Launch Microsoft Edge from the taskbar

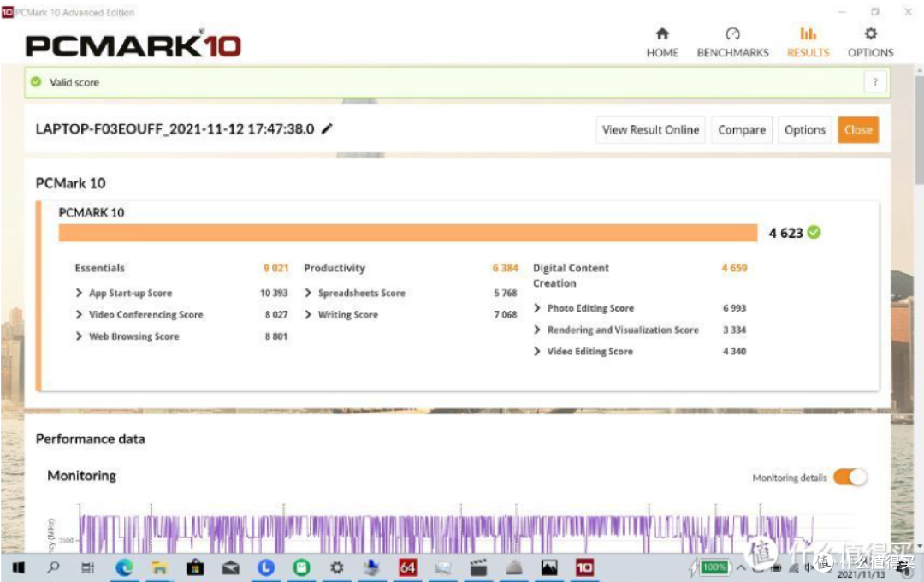point(124,567)
